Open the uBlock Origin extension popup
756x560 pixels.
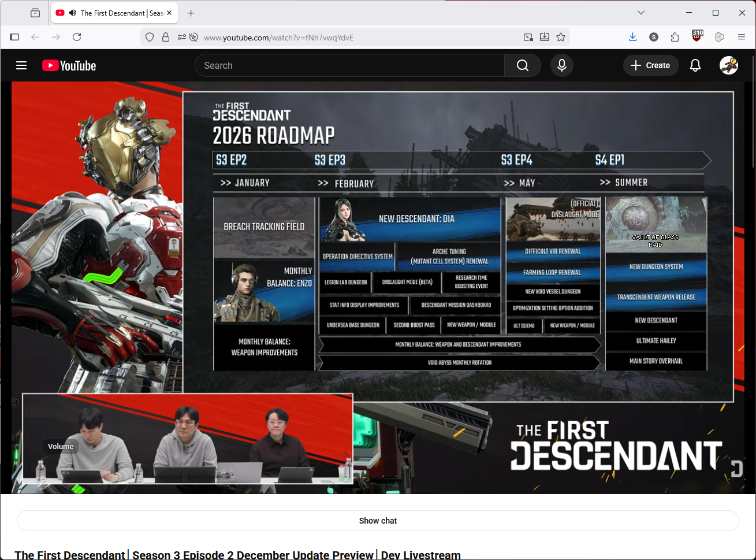[x=697, y=36]
